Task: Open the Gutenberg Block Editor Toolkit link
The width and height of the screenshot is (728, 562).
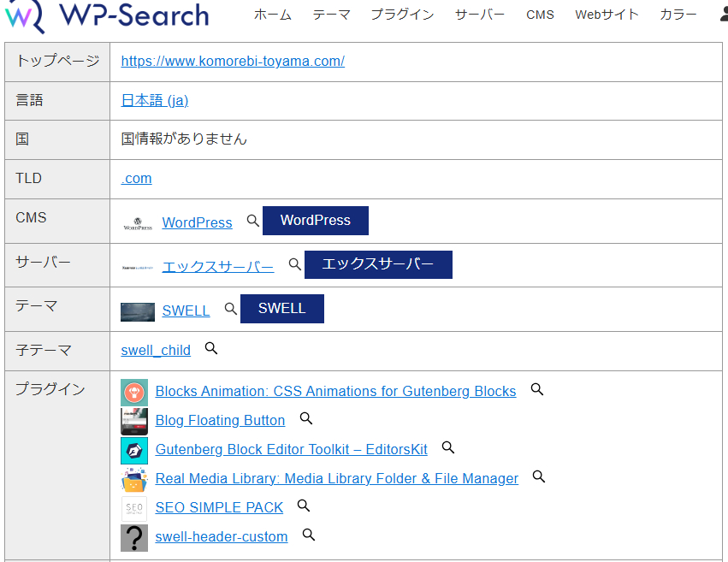Action: [x=291, y=450]
